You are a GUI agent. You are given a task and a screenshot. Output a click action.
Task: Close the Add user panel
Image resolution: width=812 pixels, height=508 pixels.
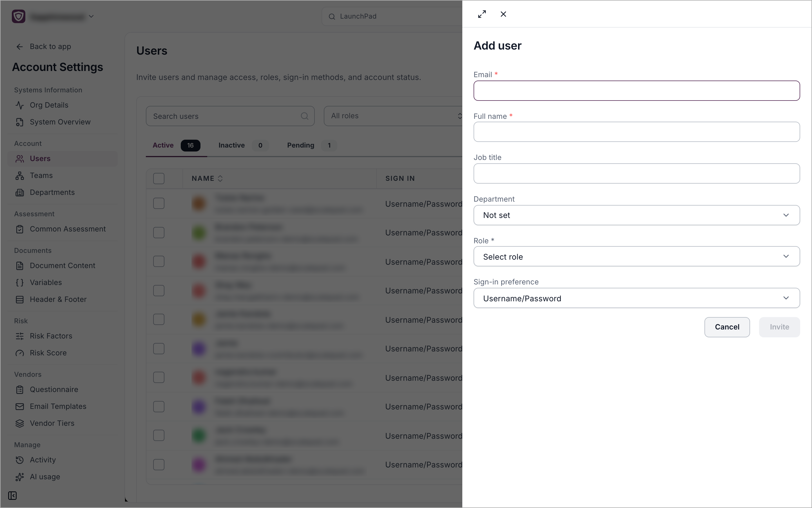pos(503,14)
